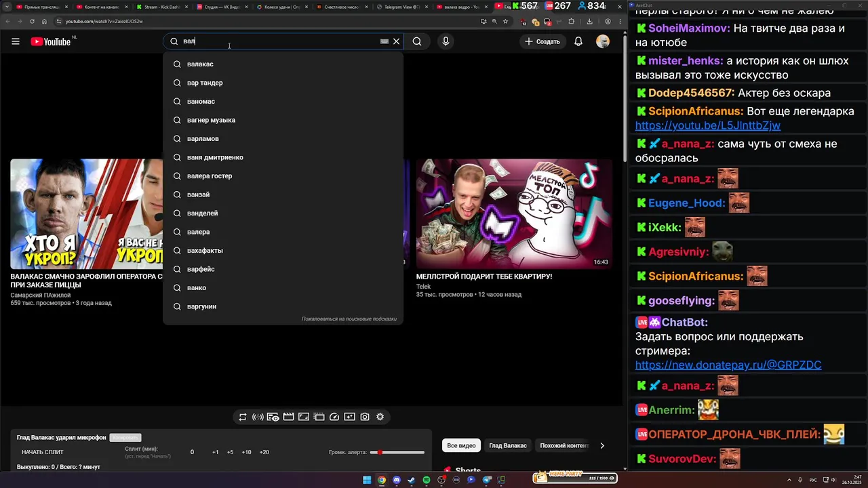The height and width of the screenshot is (488, 868).
Task: Open Steam from the taskbar
Action: coord(412,480)
